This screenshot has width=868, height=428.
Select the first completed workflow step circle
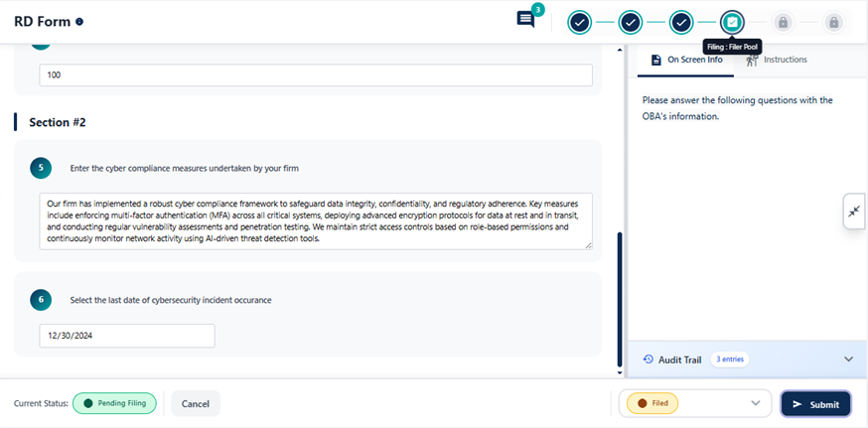[580, 22]
